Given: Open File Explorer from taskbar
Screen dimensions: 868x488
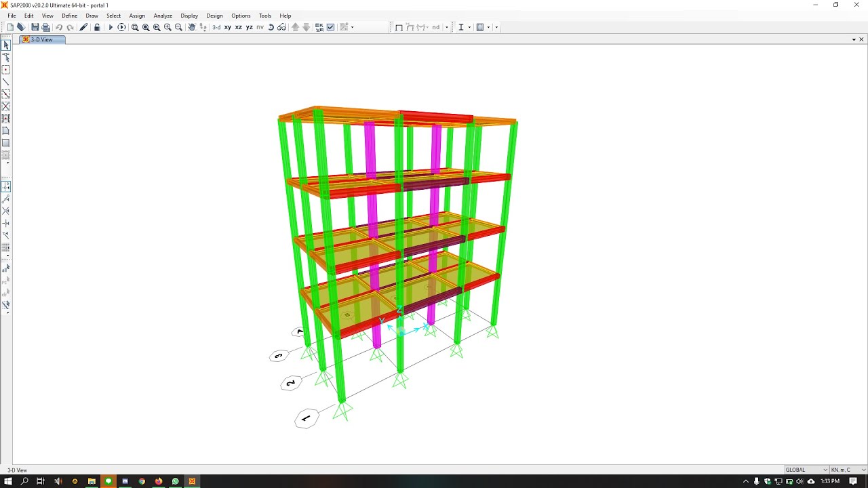Looking at the screenshot, I should click(92, 481).
